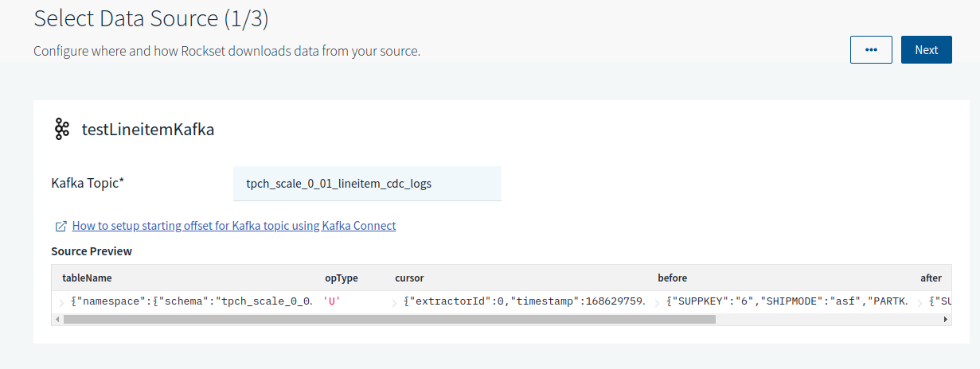Click the opType column header
Image resolution: width=980 pixels, height=369 pixels.
click(342, 278)
